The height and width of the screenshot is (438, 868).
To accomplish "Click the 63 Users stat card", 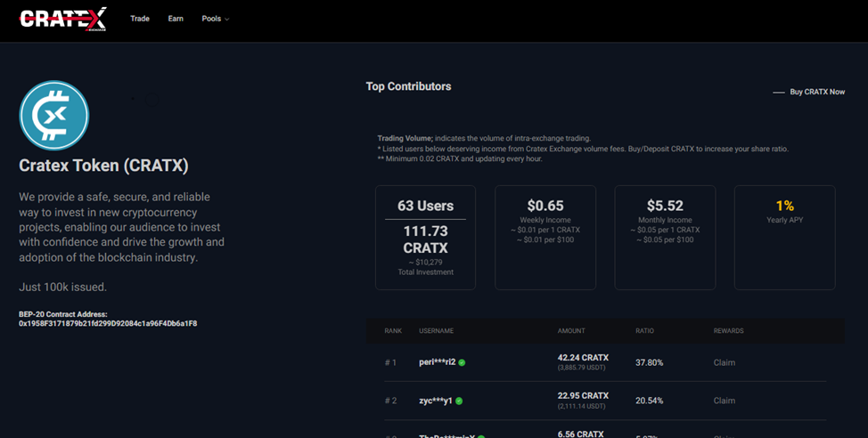I will [x=425, y=237].
